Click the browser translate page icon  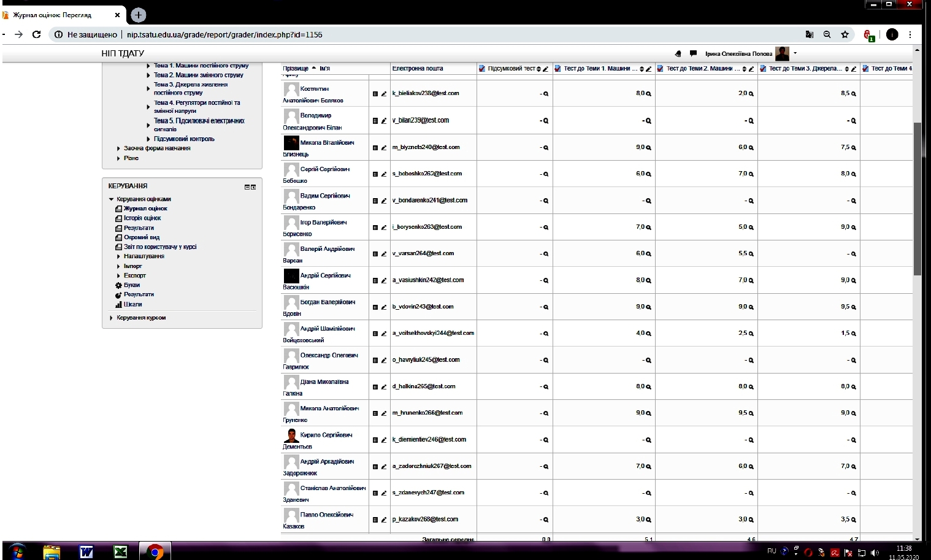pyautogui.click(x=810, y=35)
